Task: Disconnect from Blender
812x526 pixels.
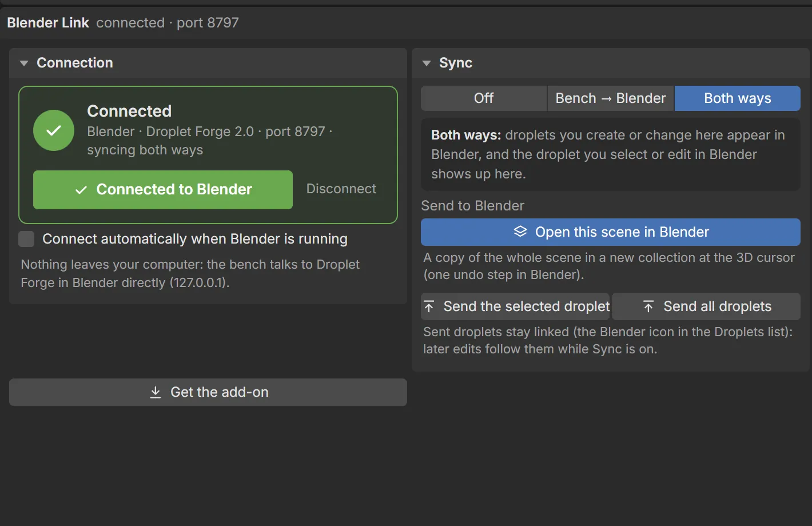Action: [341, 189]
